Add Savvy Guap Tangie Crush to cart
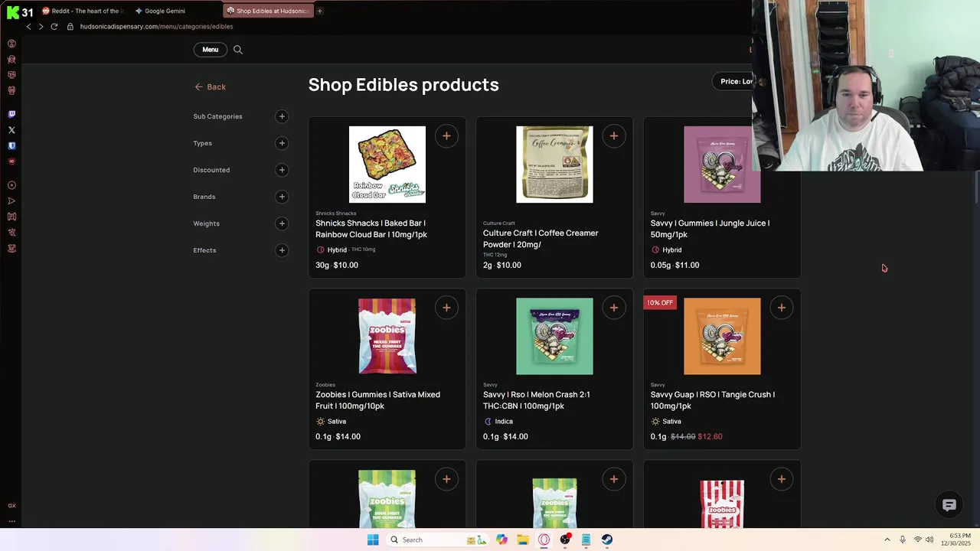Viewport: 980px width, 551px height. tap(781, 308)
